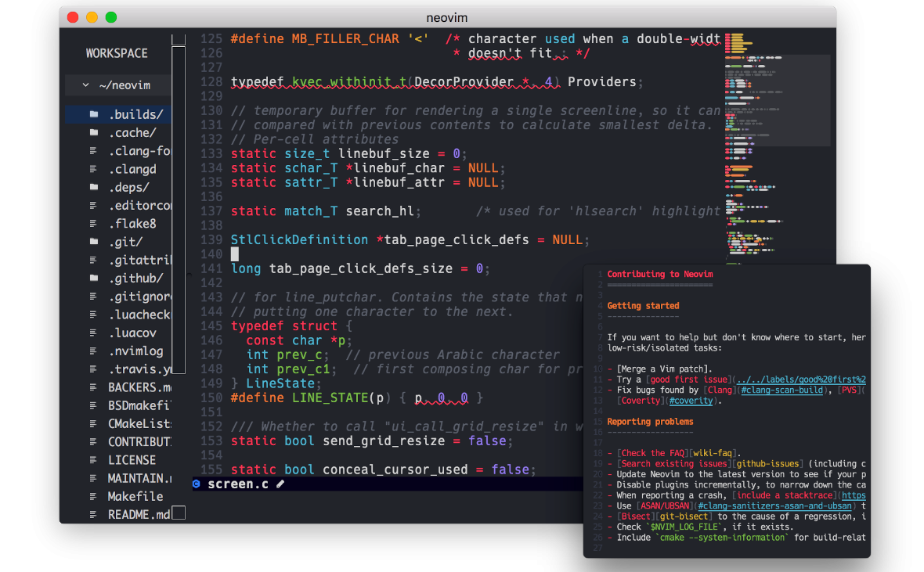The image size is (924, 572).
Task: Place cursor on line number 140
Action: (211, 254)
